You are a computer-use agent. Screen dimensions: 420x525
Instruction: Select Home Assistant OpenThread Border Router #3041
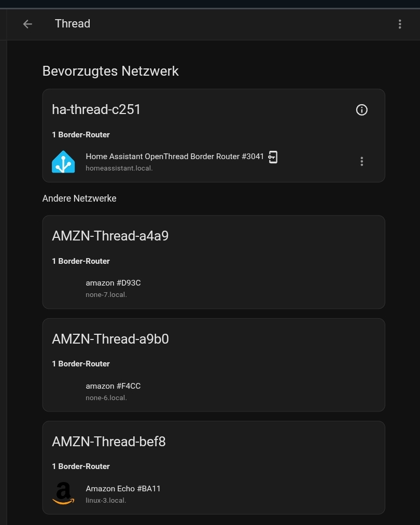175,157
